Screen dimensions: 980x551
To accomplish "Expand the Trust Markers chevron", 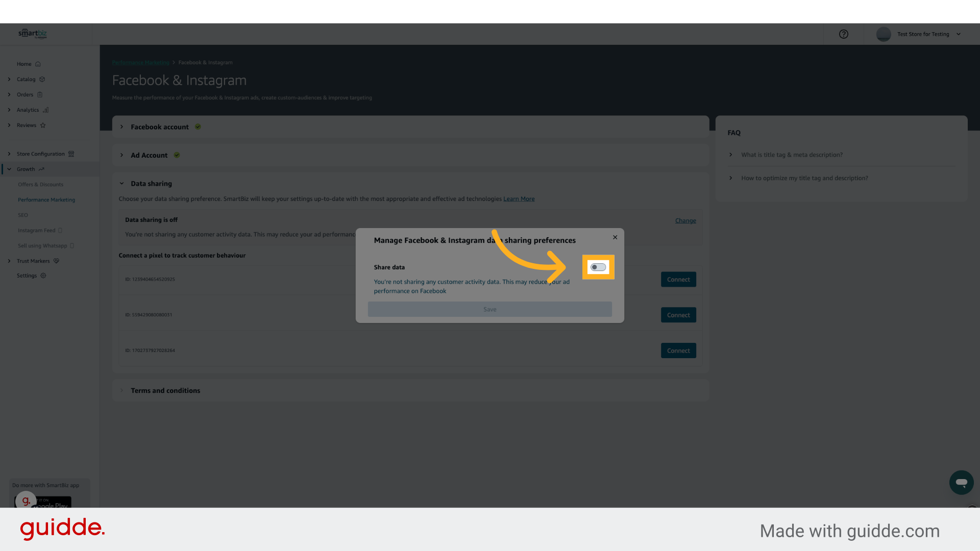I will [9, 261].
